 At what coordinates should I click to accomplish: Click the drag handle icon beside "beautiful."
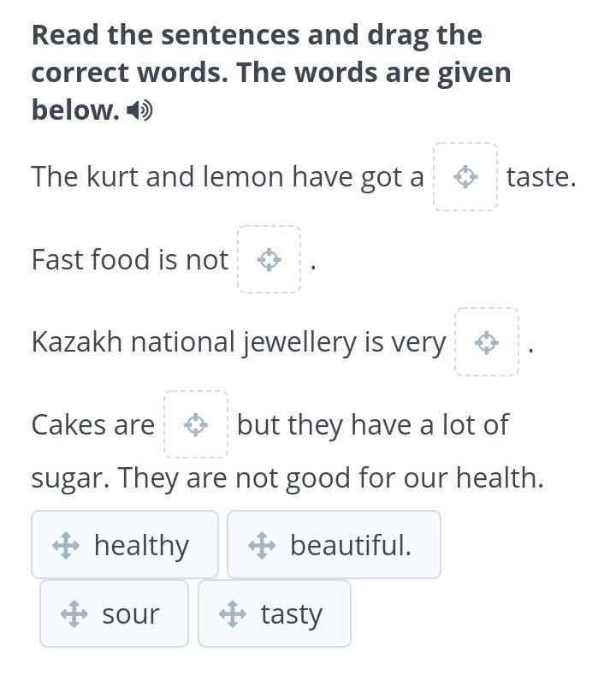262,545
